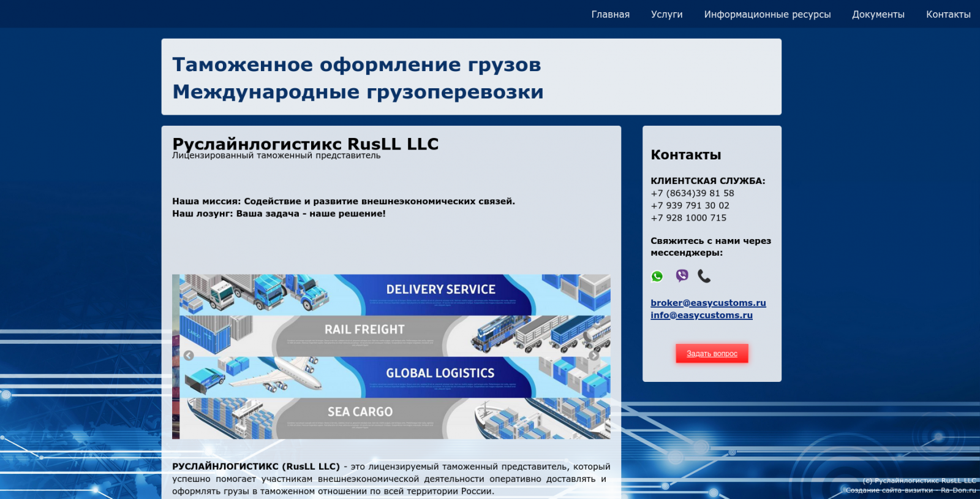This screenshot has height=499, width=980.
Task: Click the purple Viber messenger icon
Action: pyautogui.click(x=682, y=276)
